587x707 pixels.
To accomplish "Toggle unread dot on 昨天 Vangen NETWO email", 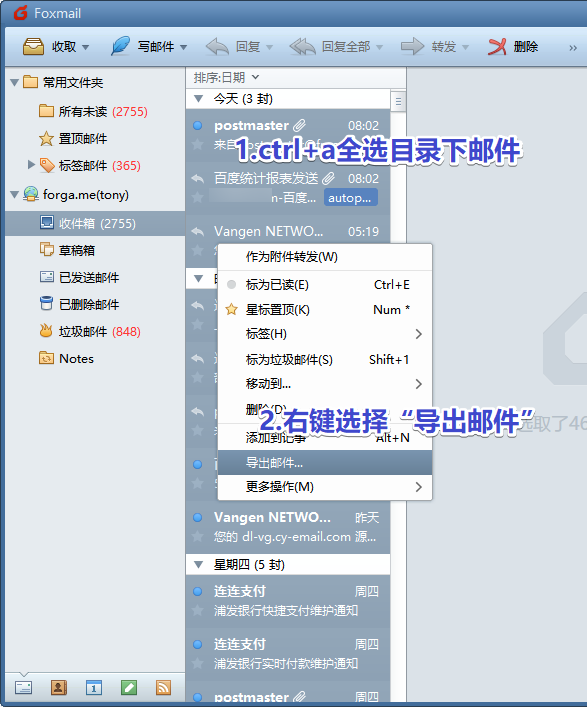I will (x=197, y=517).
